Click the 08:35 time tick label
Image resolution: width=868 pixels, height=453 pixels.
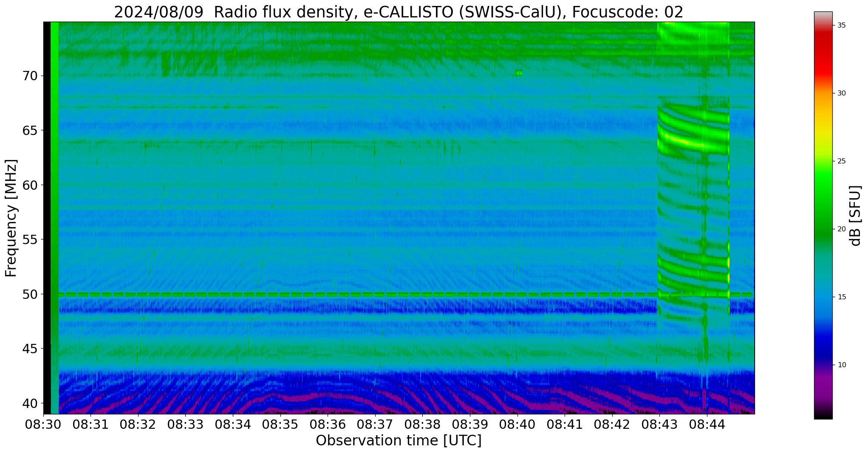[280, 425]
